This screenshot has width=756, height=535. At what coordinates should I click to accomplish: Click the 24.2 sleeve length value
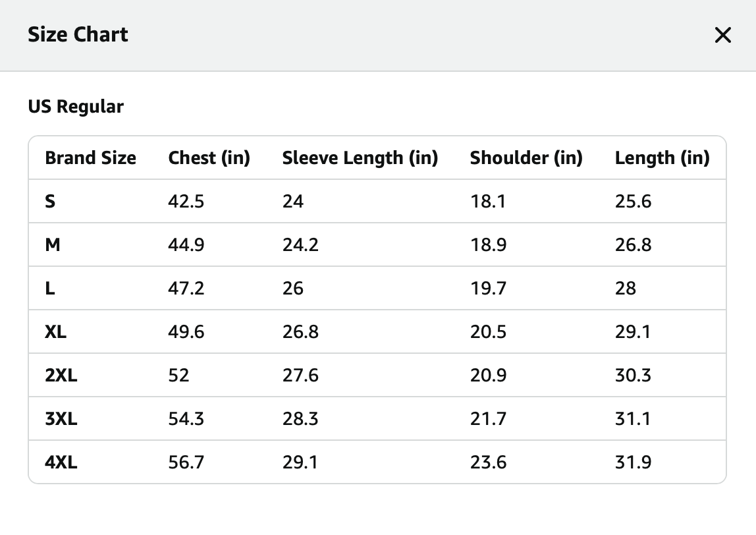300,244
